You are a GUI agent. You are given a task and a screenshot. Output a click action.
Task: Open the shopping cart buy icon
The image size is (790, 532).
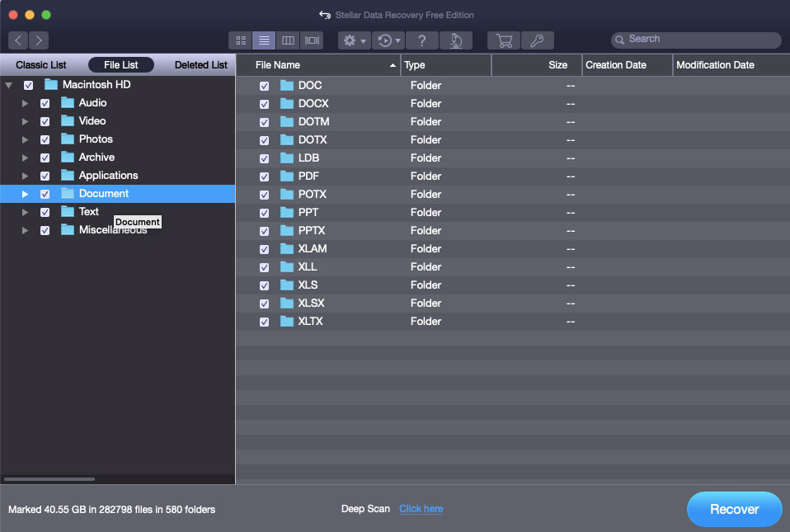[504, 40]
